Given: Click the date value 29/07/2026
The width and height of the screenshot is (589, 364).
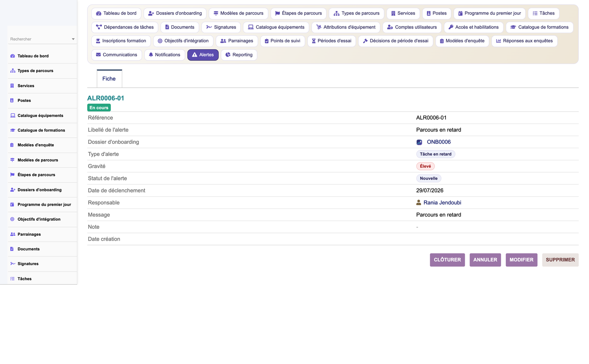Looking at the screenshot, I should click(x=430, y=191).
